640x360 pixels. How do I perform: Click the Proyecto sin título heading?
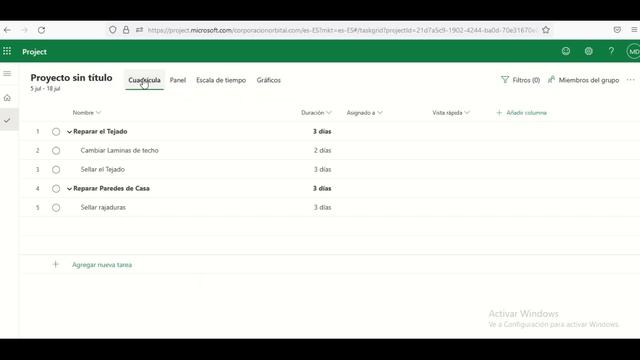(71, 78)
